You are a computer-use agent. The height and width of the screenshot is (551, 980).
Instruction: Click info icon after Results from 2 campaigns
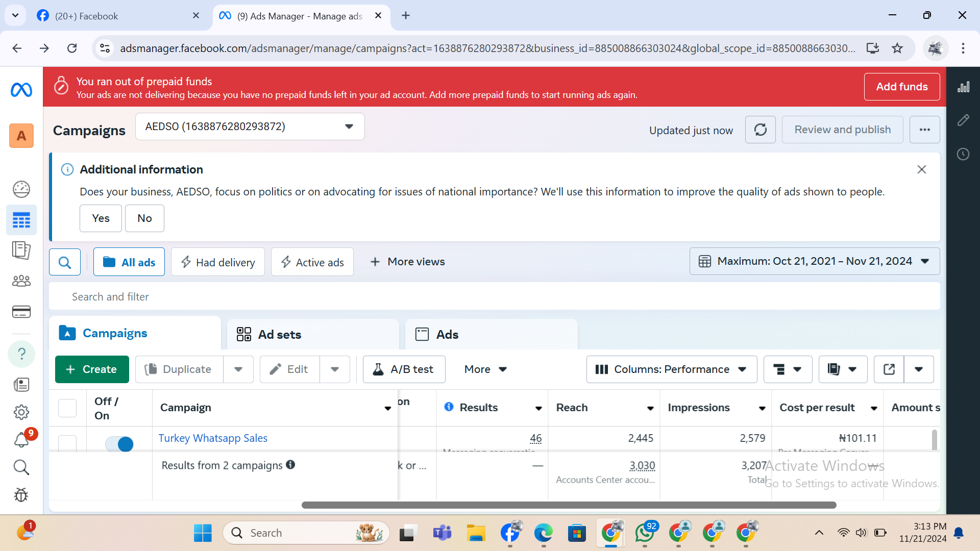pos(290,465)
